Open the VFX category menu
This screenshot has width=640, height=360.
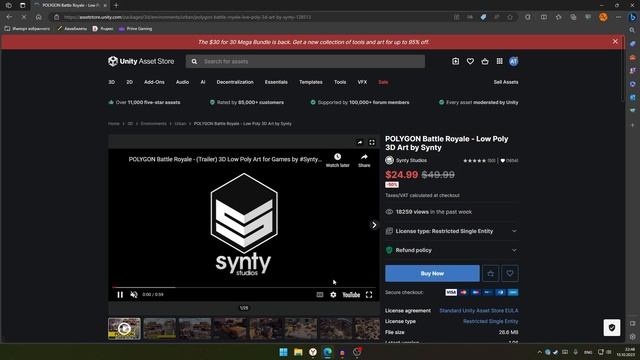362,82
